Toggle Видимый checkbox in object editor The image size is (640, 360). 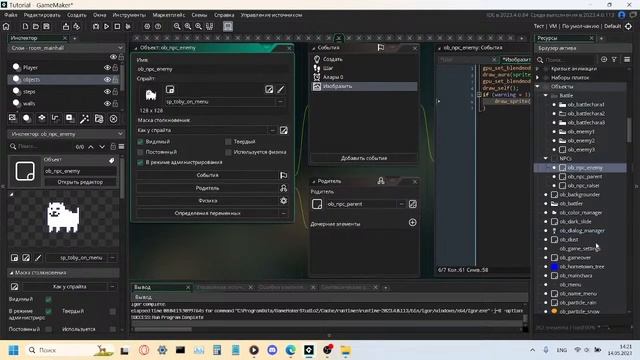pos(140,142)
